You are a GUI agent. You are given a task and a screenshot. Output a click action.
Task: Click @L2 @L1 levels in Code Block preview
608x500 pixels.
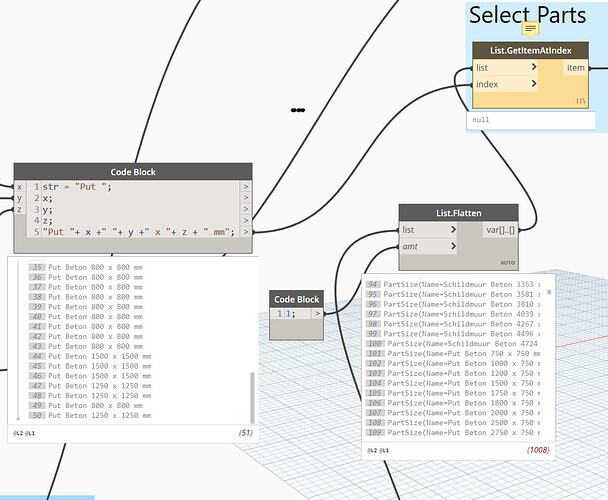coord(24,433)
